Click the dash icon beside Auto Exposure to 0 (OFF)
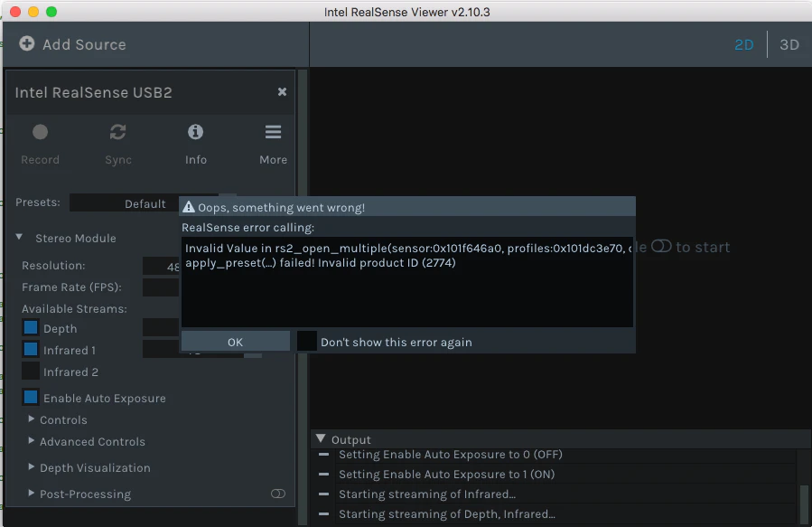 tap(323, 455)
